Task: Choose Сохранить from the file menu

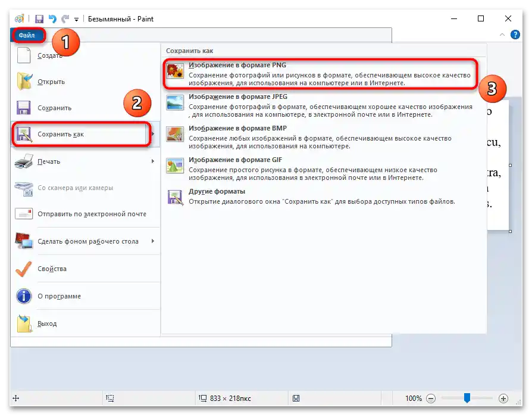Action: [x=85, y=108]
